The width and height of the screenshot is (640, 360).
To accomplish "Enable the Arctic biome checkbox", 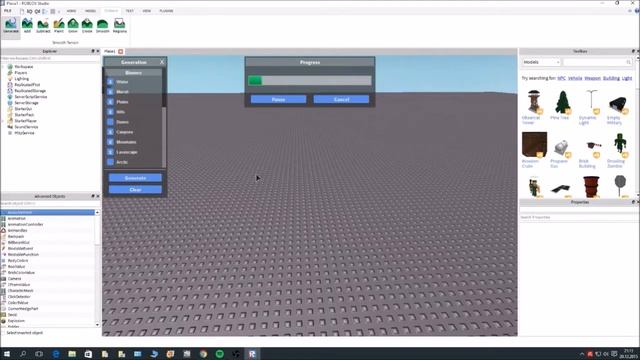I will pyautogui.click(x=110, y=162).
